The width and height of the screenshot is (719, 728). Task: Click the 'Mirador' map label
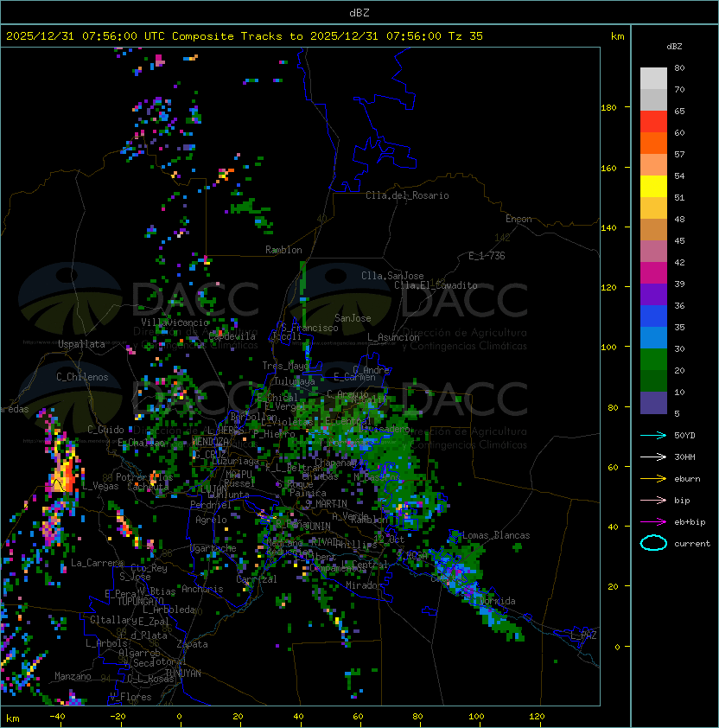pyautogui.click(x=364, y=585)
